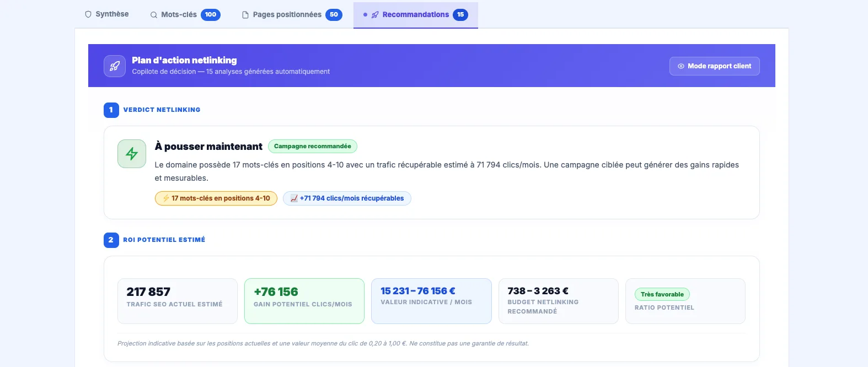Click the 100 badge on Mots-clés

(x=211, y=15)
